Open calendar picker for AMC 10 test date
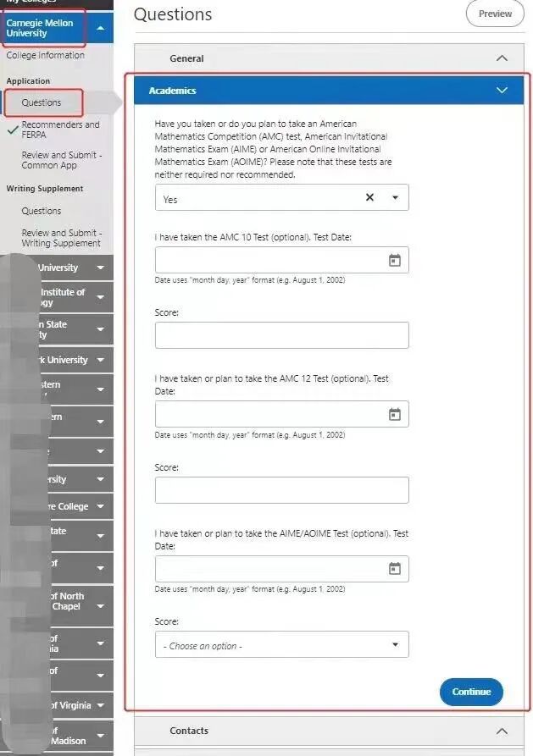The image size is (533, 756). 394,260
